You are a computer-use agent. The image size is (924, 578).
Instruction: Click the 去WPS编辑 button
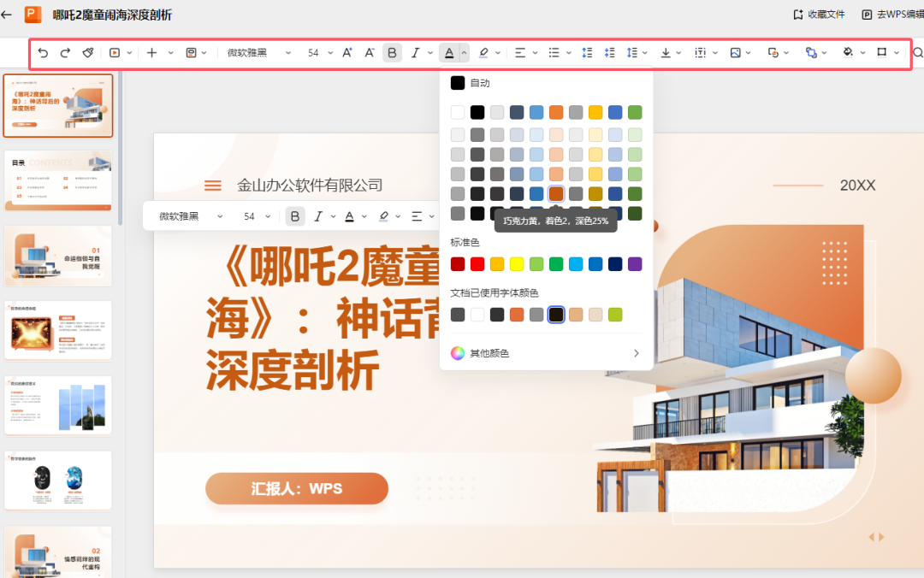(892, 15)
